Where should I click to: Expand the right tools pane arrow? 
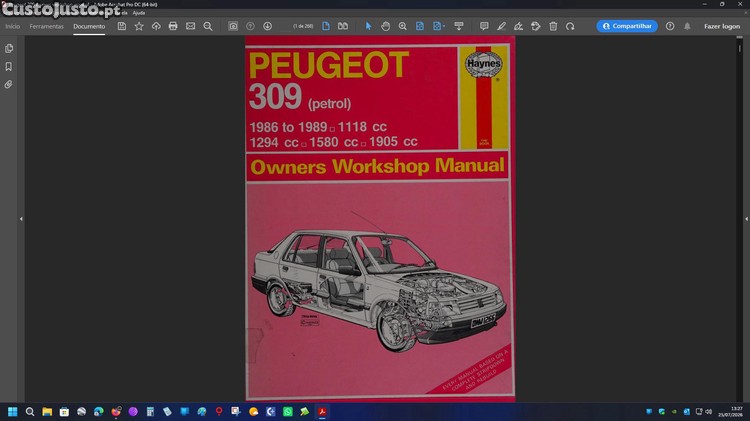point(746,219)
